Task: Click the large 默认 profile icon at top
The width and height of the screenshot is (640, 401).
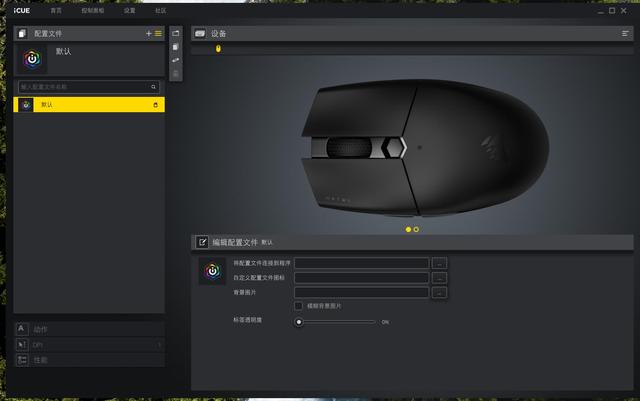Action: pos(32,59)
